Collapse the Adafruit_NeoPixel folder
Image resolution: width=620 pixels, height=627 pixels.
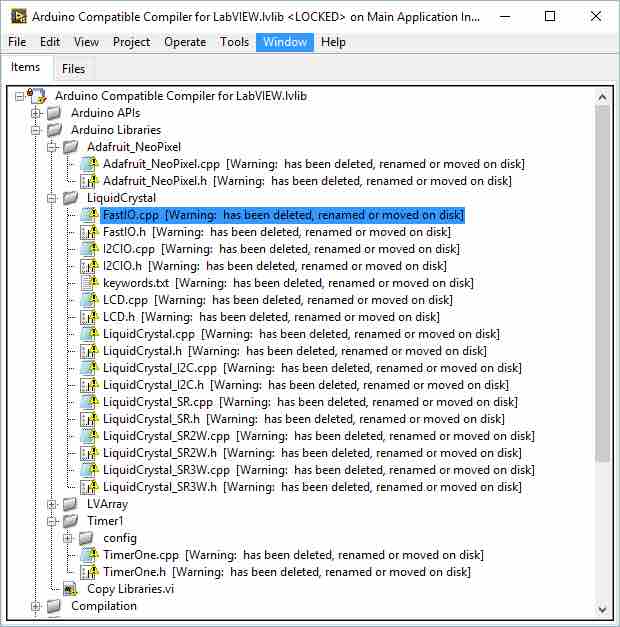point(52,148)
